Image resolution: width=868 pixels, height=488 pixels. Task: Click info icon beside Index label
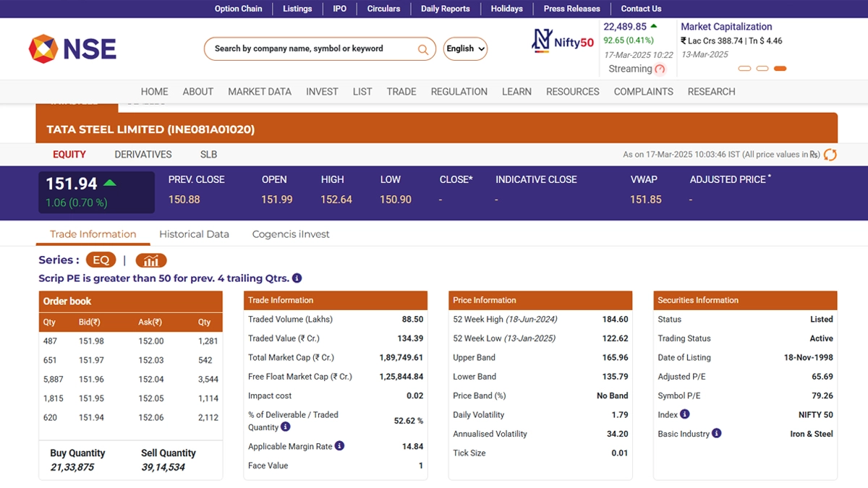click(684, 414)
